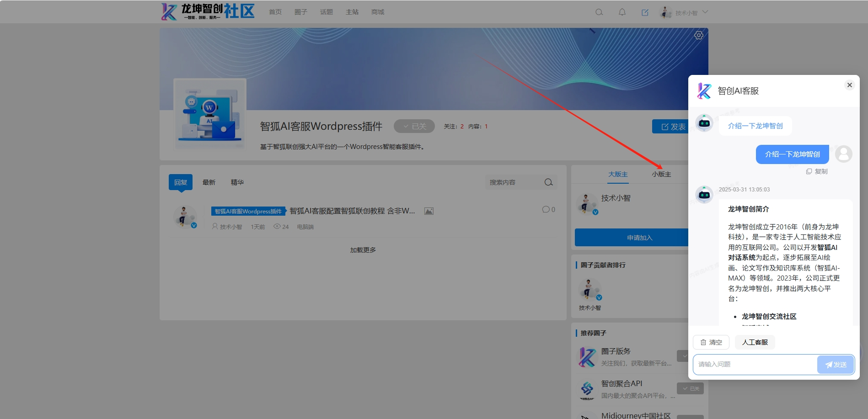
Task: Open the 圈子 navigation item
Action: (301, 12)
